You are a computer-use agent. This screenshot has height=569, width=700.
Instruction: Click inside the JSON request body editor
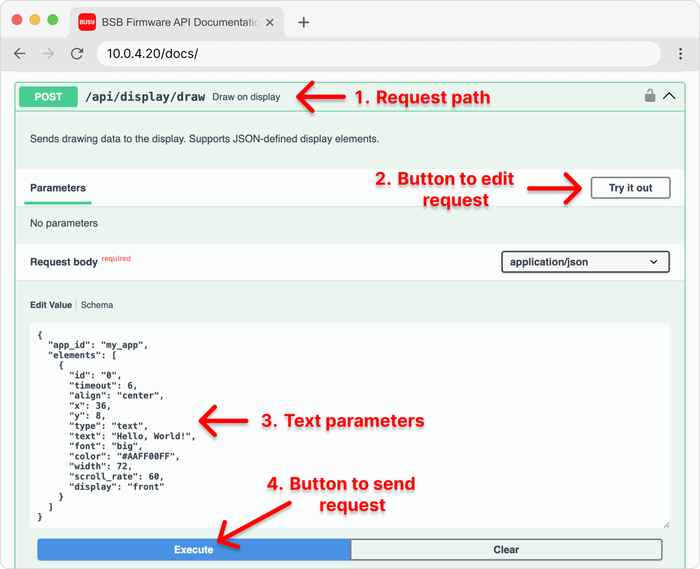point(400,420)
